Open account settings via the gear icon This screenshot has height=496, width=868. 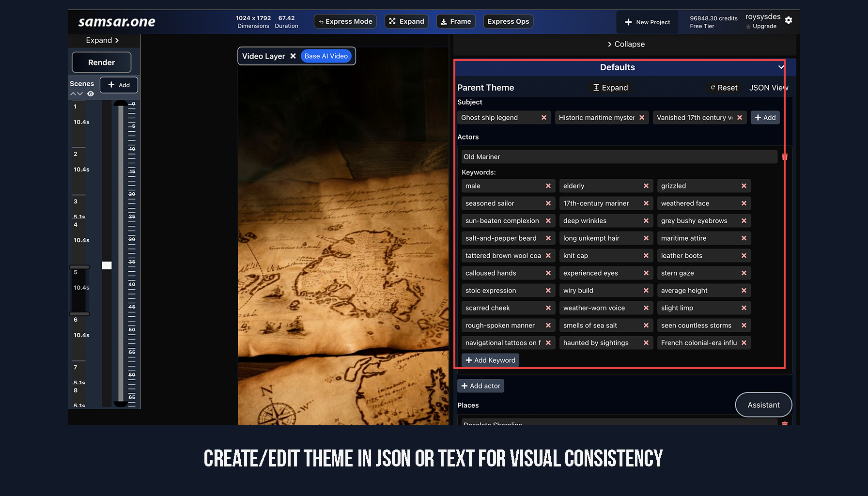point(789,20)
